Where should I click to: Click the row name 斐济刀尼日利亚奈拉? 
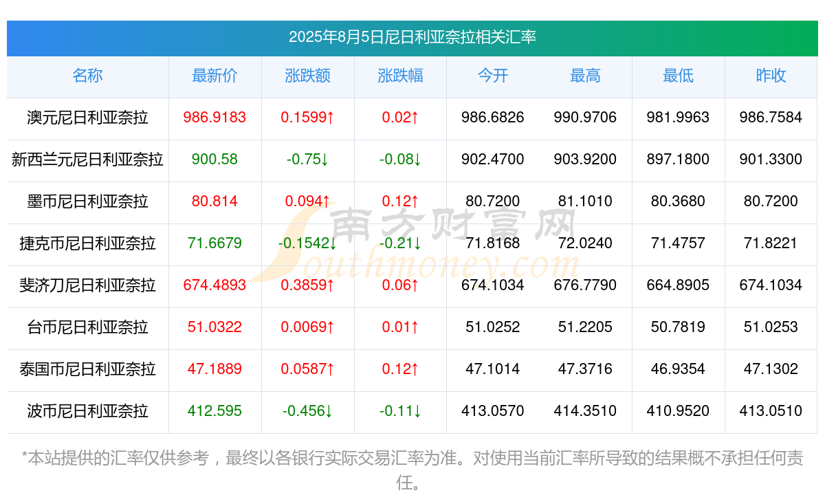87,285
